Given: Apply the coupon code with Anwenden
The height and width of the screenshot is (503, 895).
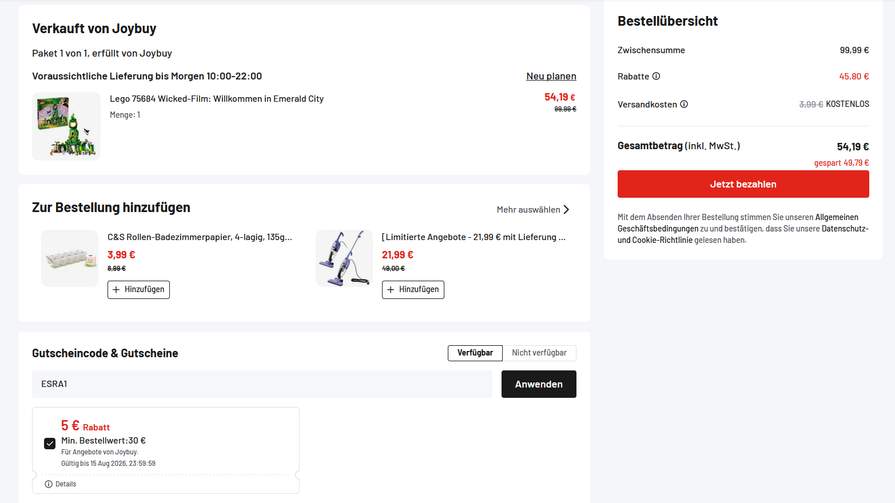Looking at the screenshot, I should tap(539, 384).
